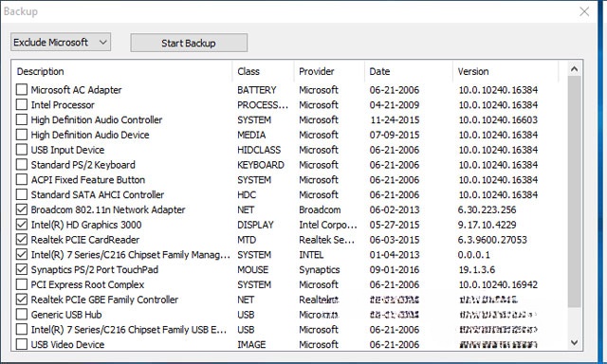Click the DISPLAY class cell
This screenshot has width=607, height=364.
255,225
